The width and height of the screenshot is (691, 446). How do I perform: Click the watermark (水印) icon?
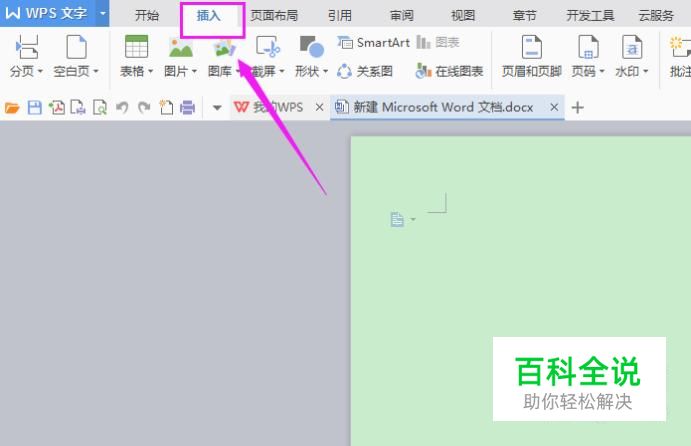[632, 47]
